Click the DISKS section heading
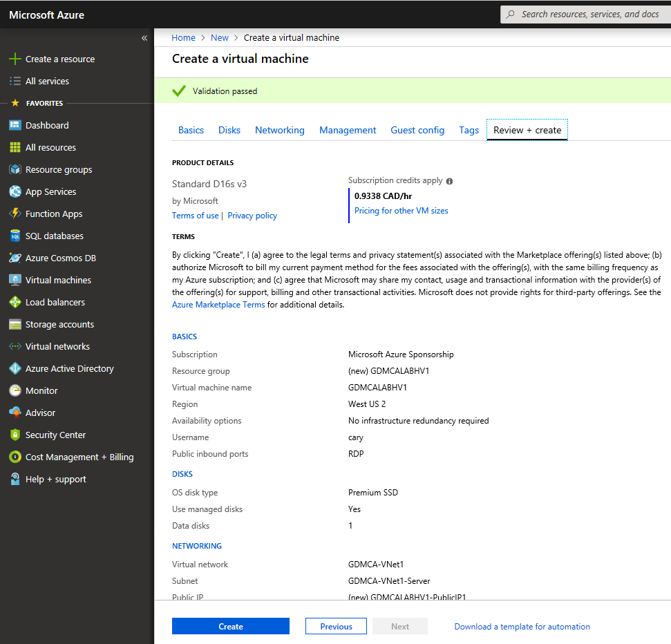 (182, 474)
